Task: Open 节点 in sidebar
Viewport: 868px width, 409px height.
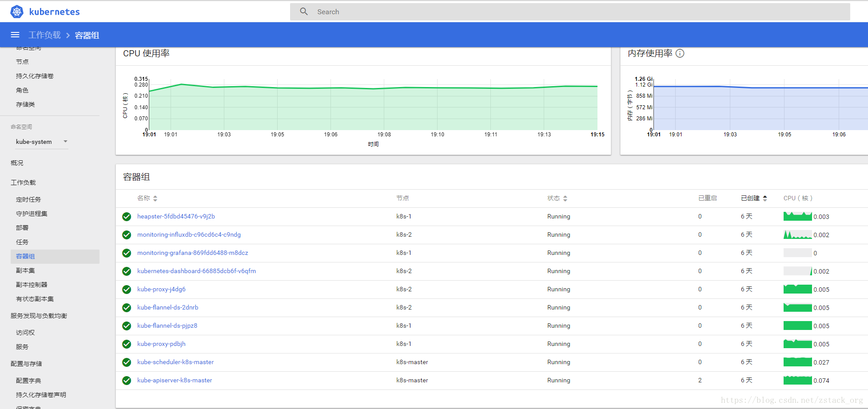Action: pyautogui.click(x=22, y=62)
